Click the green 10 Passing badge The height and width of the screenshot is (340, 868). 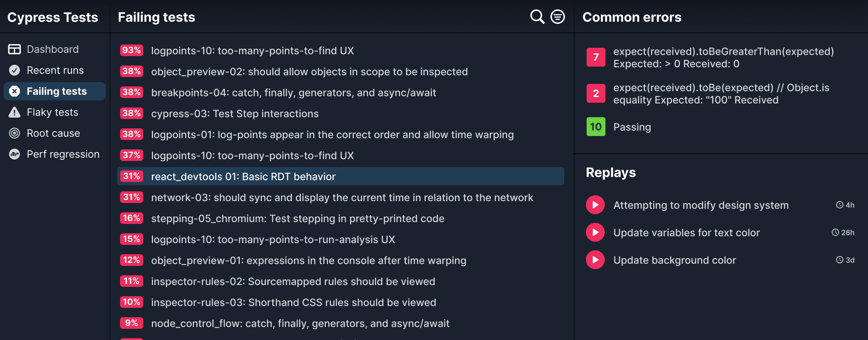(x=596, y=127)
